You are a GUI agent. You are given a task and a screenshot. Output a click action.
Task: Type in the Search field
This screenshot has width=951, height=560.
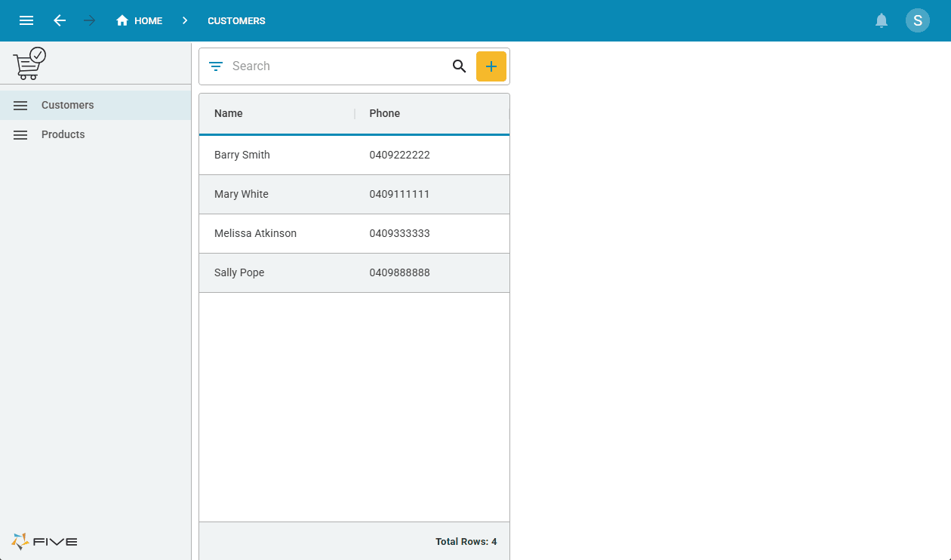point(336,66)
